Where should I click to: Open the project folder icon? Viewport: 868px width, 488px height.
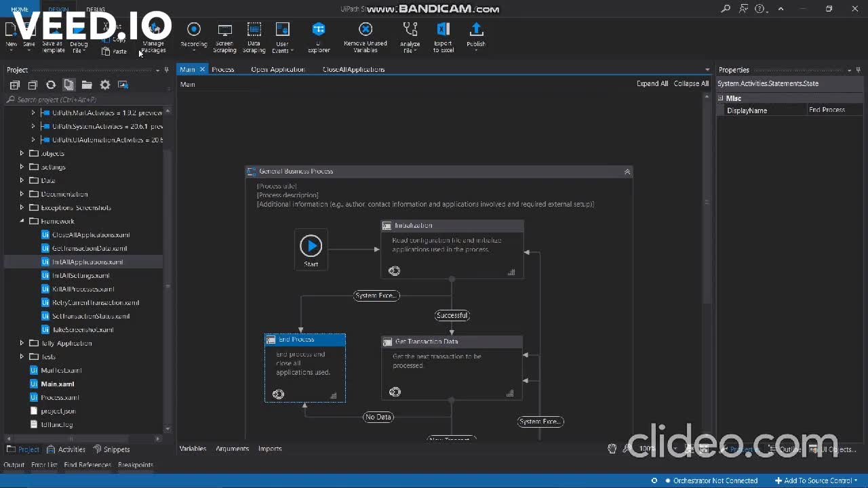coord(87,85)
